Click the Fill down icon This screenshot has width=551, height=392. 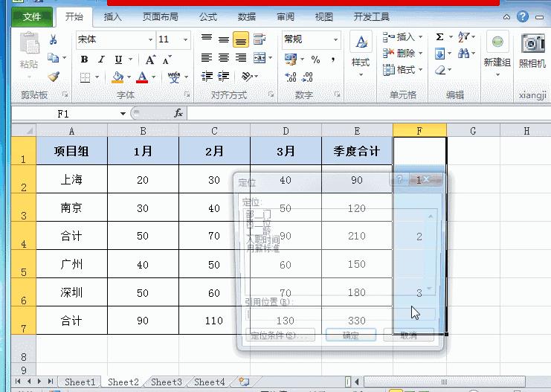(439, 54)
